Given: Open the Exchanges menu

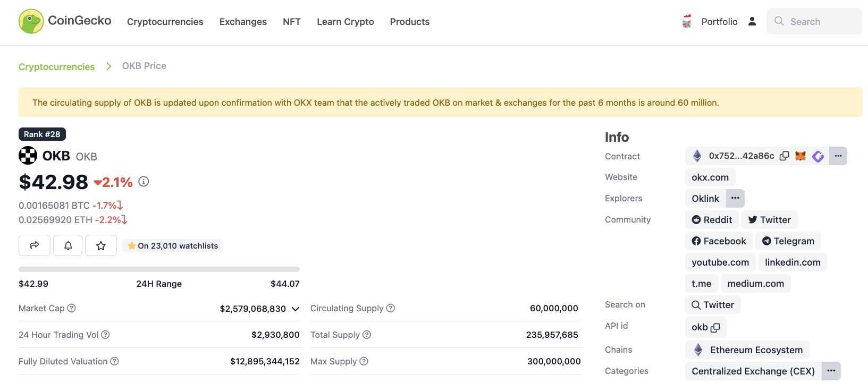Looking at the screenshot, I should click(x=243, y=22).
